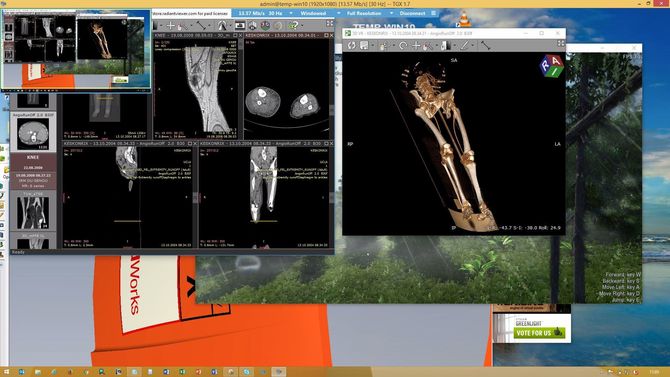Expand the window preset dropdown arrow in 3D VR

click(455, 45)
